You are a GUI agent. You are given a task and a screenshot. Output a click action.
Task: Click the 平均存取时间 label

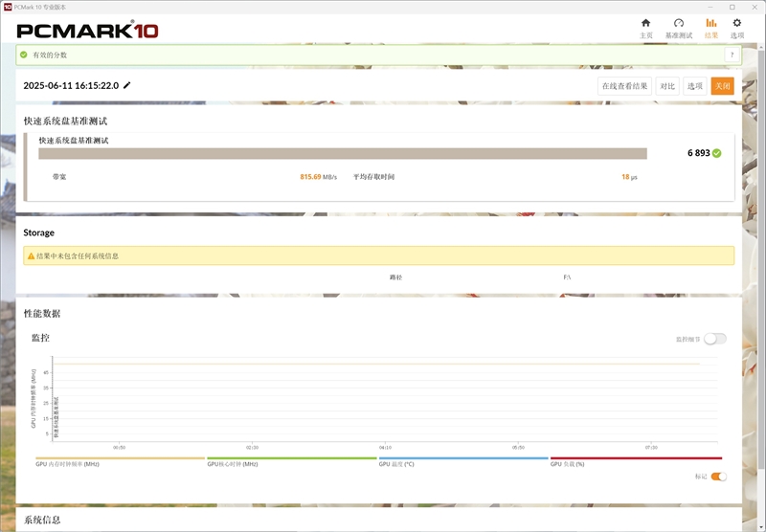[x=373, y=177]
